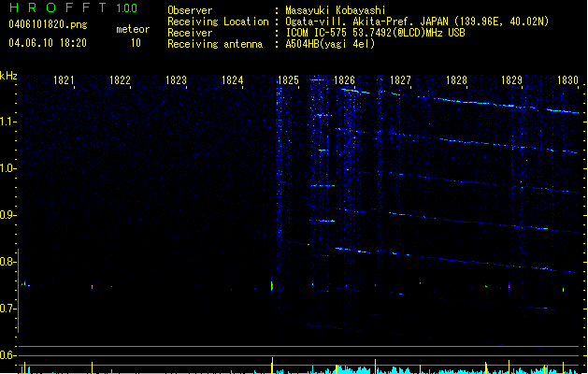Click the '1830' time axis label
The image size is (588, 374).
click(x=567, y=80)
